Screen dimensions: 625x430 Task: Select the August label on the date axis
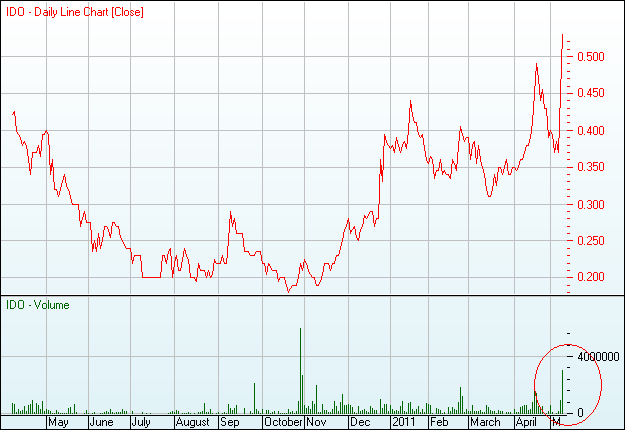(193, 422)
